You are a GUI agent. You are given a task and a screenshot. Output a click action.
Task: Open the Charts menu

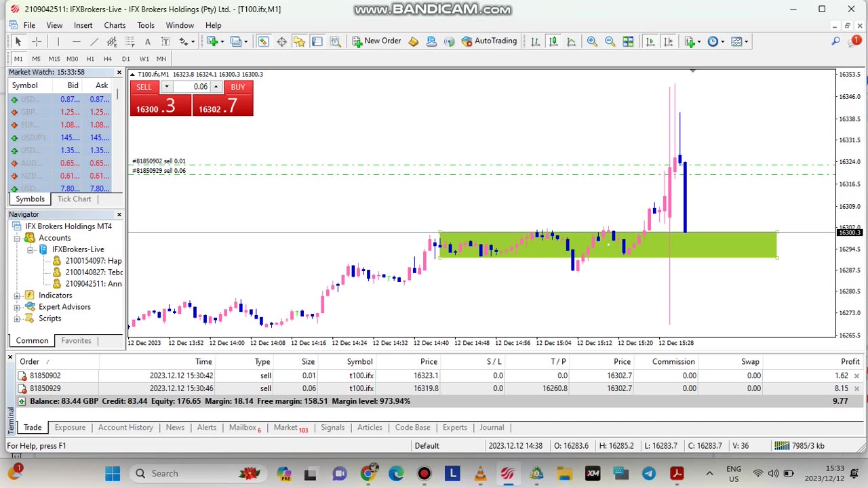click(x=115, y=25)
